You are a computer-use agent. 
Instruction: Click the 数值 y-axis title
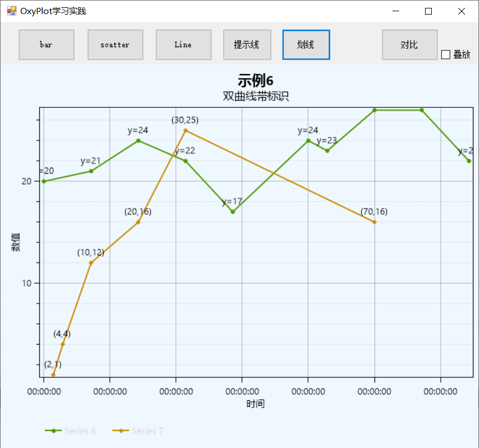16,242
